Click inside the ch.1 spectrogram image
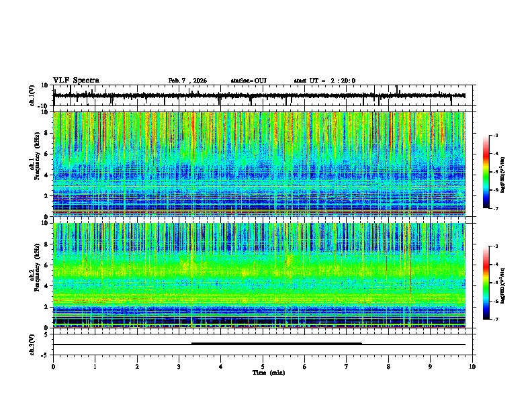Viewport: 532px width, 411px height. coord(259,164)
